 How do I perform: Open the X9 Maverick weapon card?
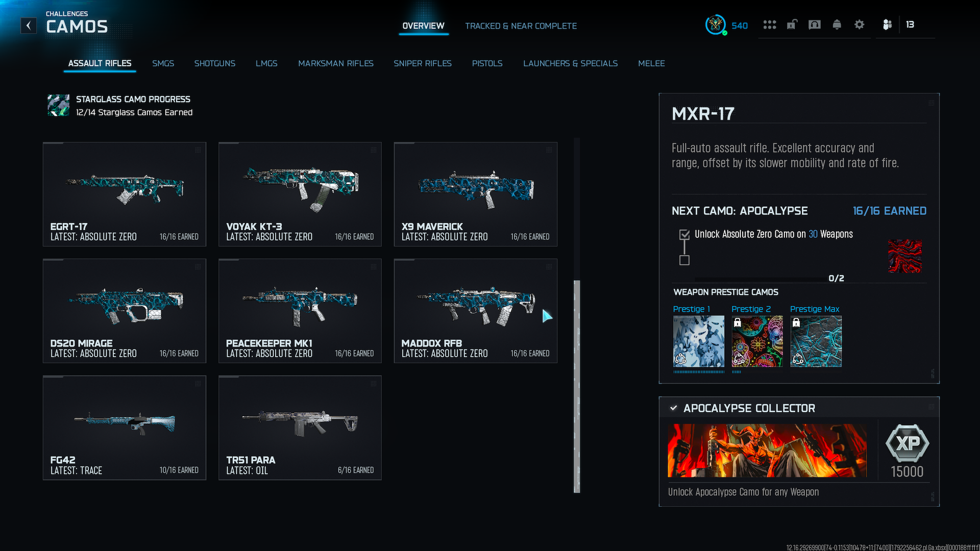tap(476, 194)
